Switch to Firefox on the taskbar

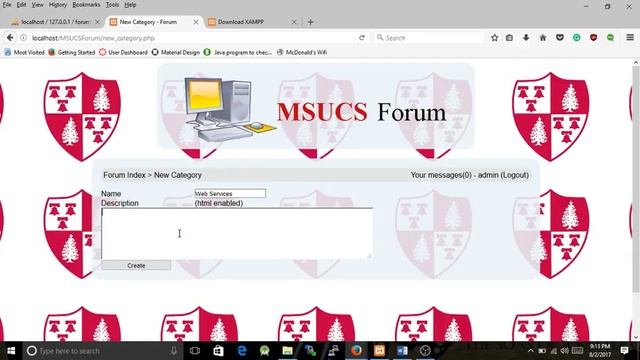point(356,351)
